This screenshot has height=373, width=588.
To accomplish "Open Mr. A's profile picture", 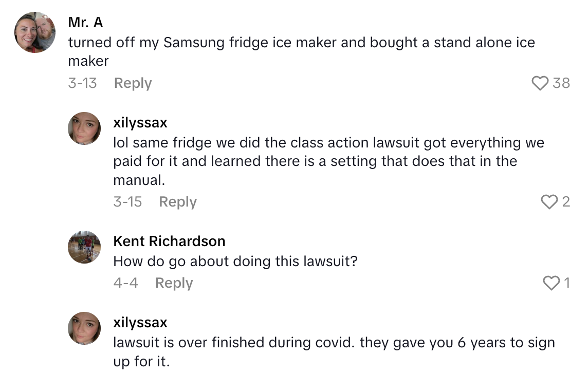I will (x=35, y=32).
